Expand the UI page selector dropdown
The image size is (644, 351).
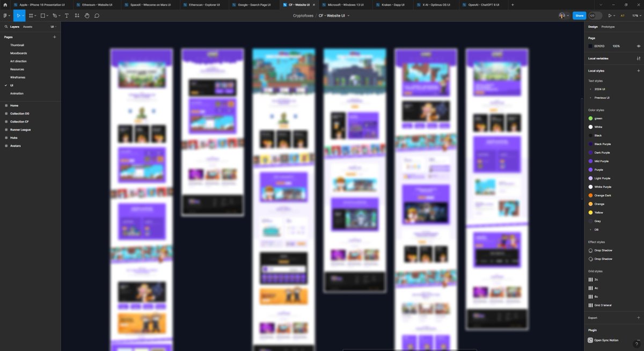(x=54, y=26)
